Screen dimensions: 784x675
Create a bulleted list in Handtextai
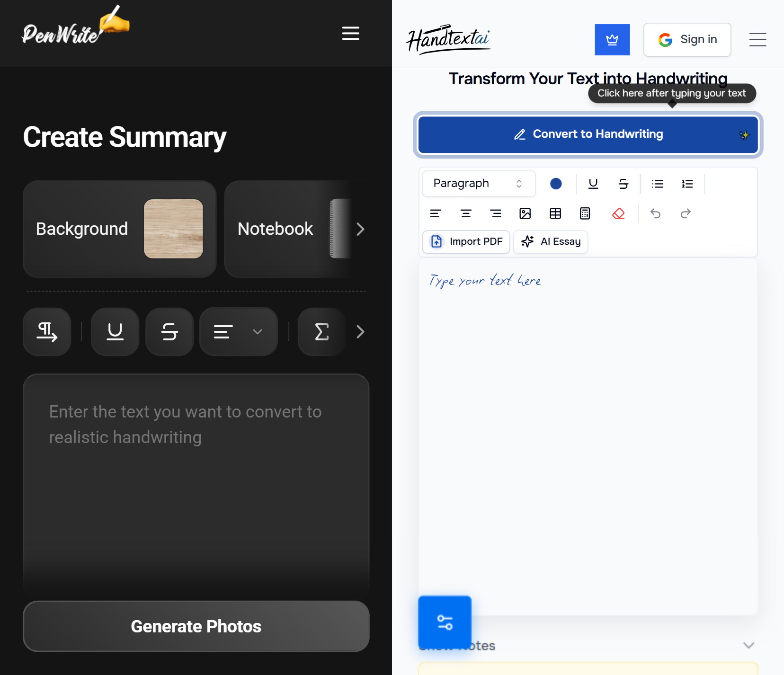(657, 184)
